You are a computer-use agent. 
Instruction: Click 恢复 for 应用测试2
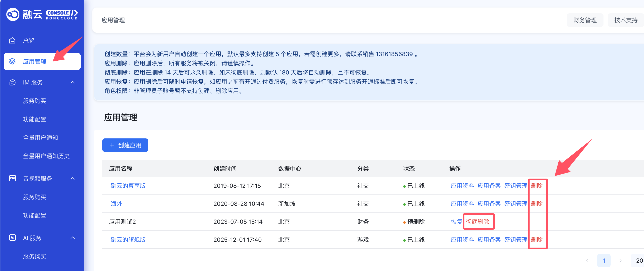click(456, 222)
